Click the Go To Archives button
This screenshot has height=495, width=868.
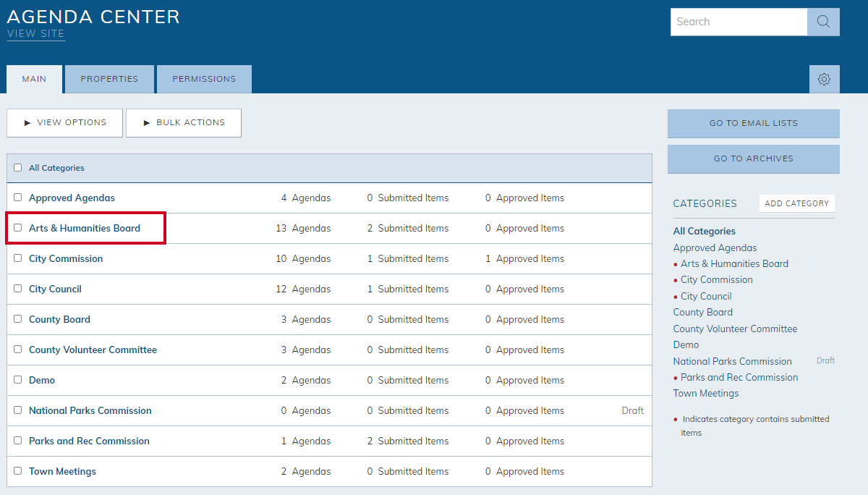tap(754, 158)
